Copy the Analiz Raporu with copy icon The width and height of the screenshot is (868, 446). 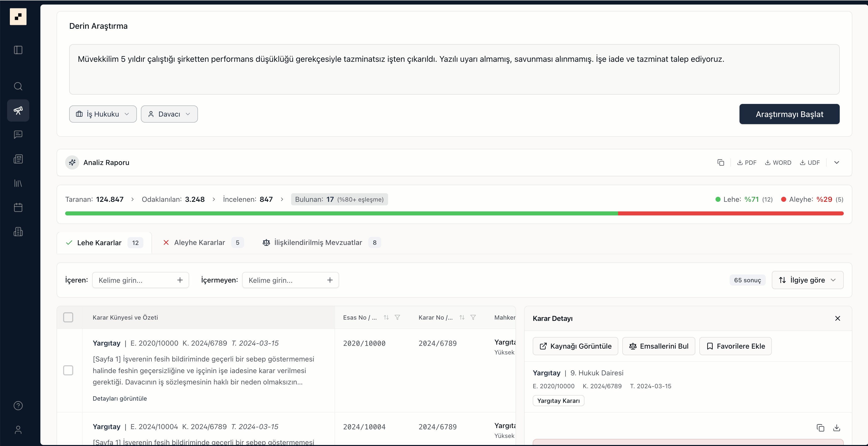point(720,162)
